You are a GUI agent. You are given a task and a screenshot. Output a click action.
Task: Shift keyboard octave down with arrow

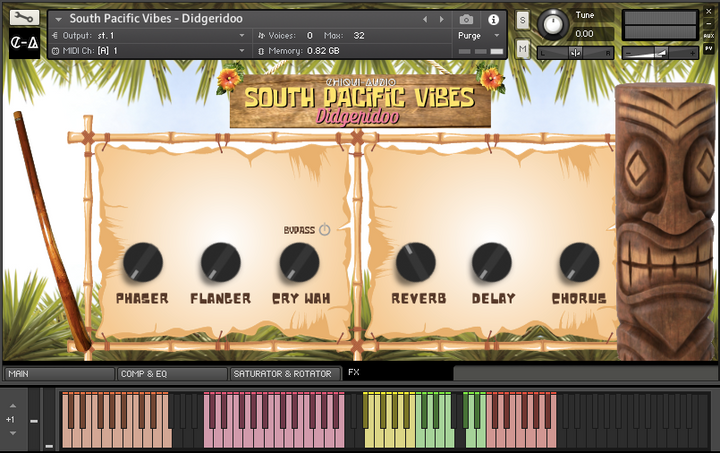13,433
